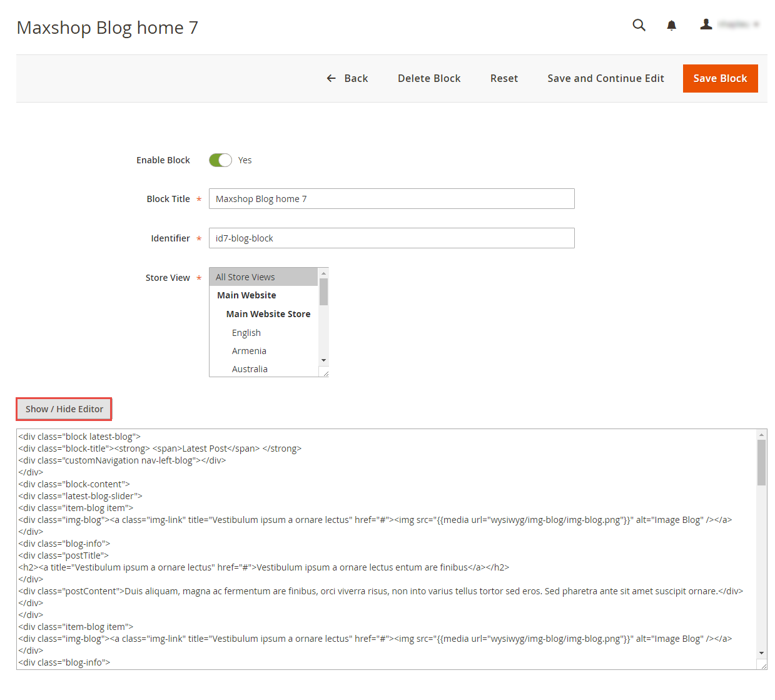
Task: Pick Australia store view option
Action: [250, 369]
